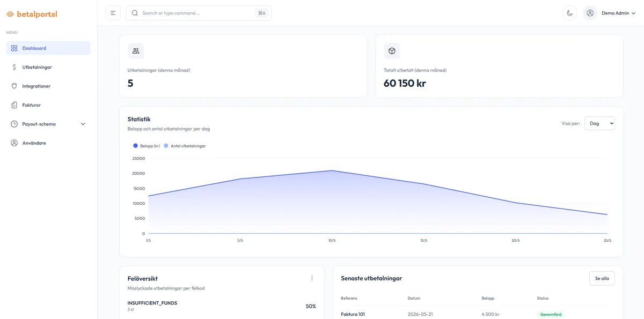Click the ⌘K shortcut badge
The image size is (644, 319).
[261, 13]
